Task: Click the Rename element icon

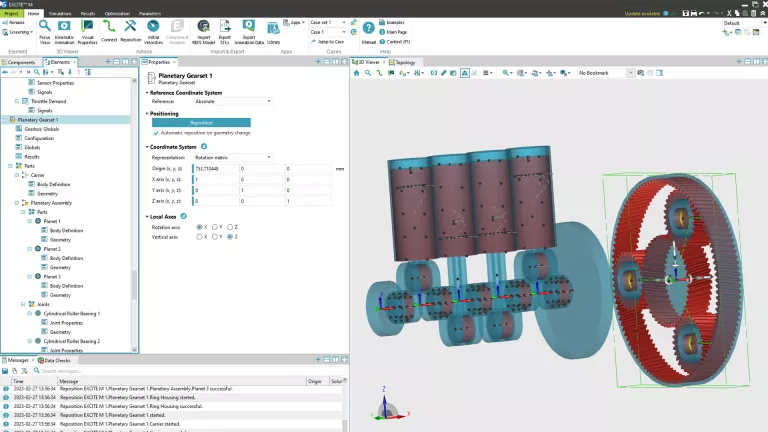Action: [5, 23]
